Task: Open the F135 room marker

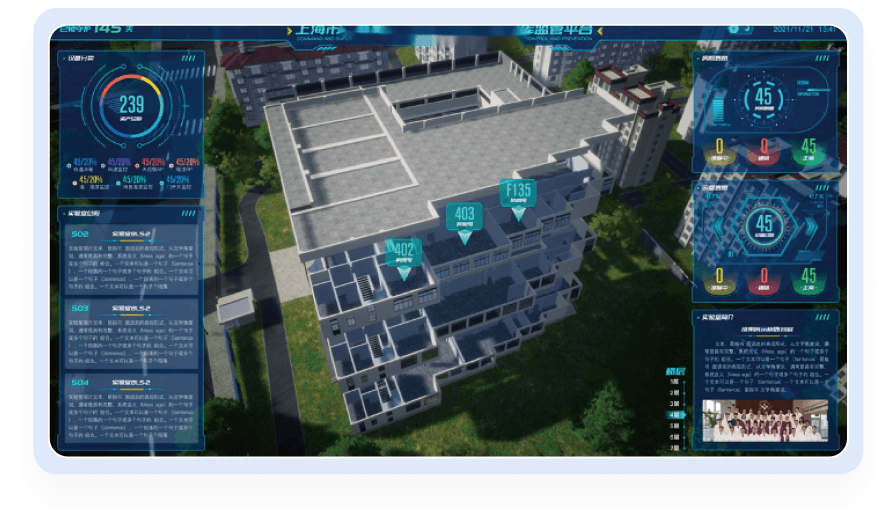Action: point(519,193)
